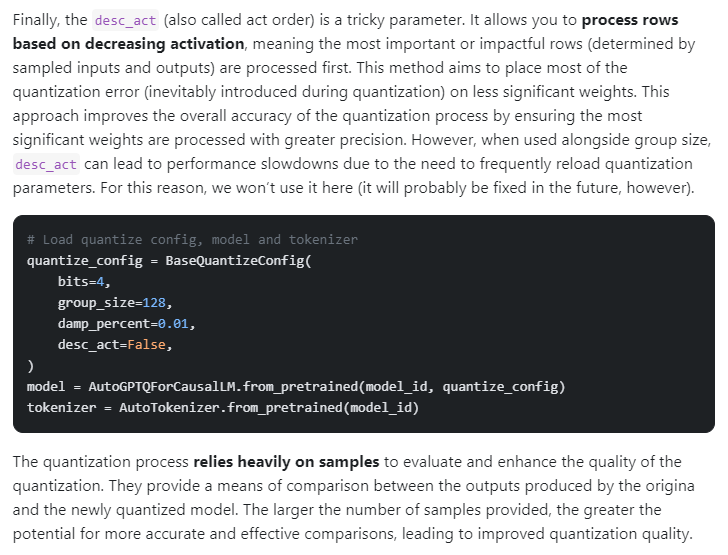Click the "tokenizer" variable at line start
The width and height of the screenshot is (728, 555).
[61, 408]
